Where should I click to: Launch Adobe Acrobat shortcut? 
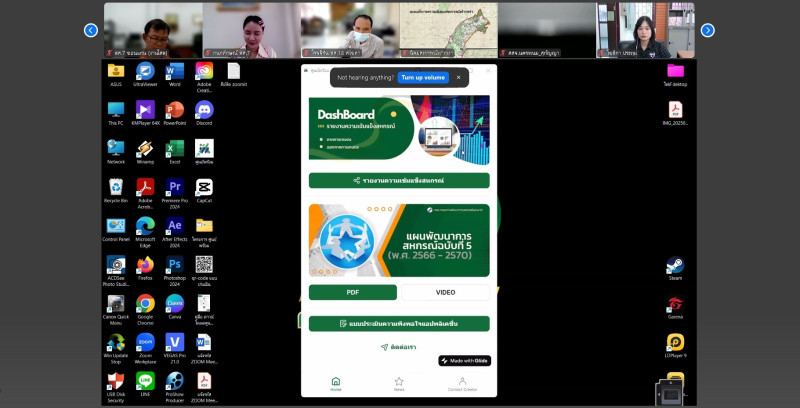coord(145,187)
